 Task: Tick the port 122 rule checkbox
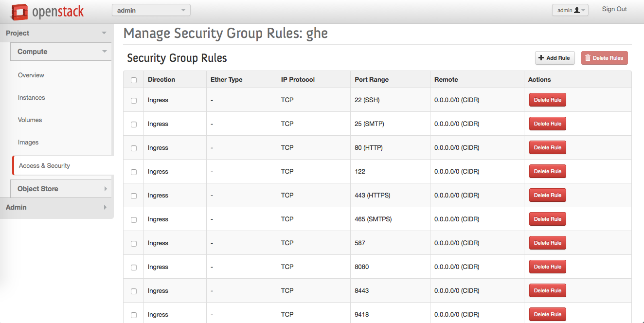pos(134,172)
